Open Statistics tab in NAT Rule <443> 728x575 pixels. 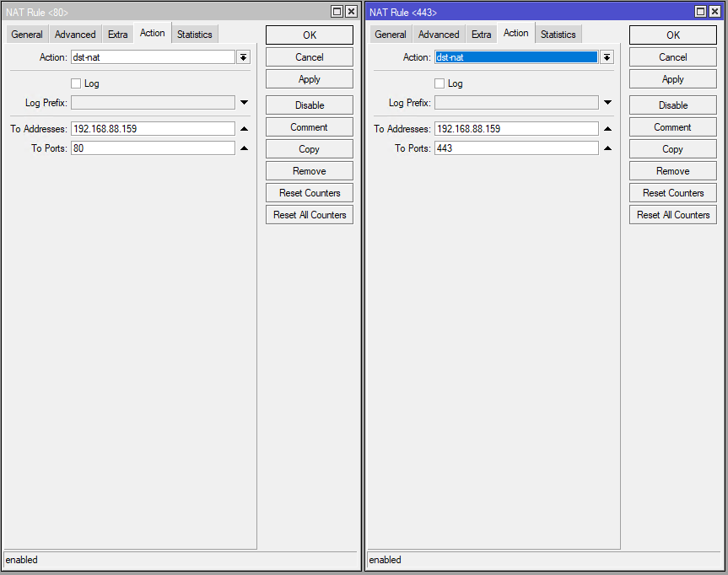(x=558, y=35)
